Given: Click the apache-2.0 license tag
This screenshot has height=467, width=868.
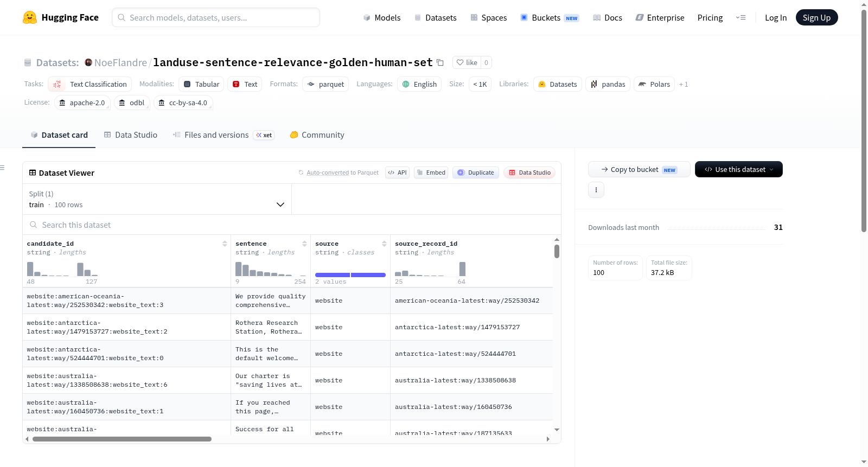Looking at the screenshot, I should pos(82,103).
